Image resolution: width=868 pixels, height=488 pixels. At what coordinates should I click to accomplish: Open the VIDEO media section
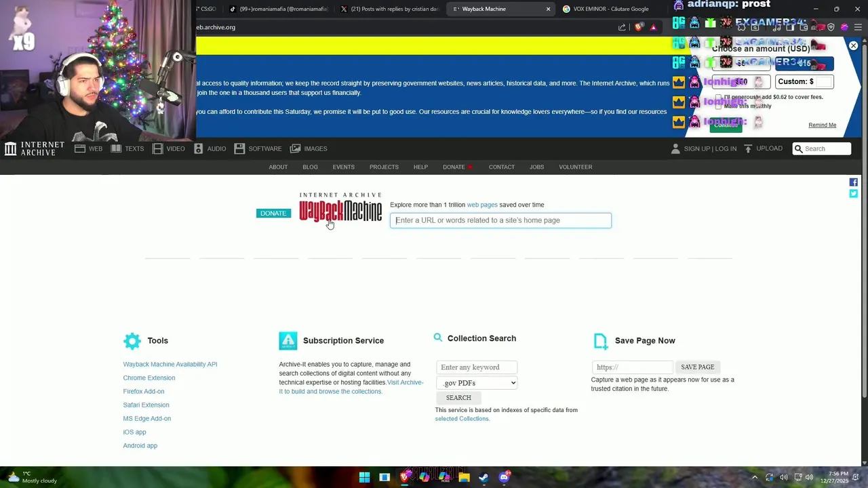coord(169,148)
